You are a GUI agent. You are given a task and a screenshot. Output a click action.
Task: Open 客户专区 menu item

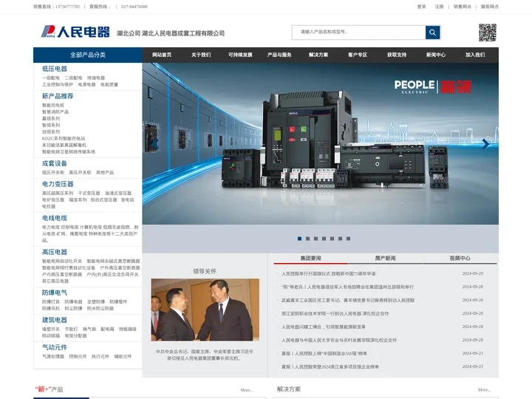[x=358, y=55]
